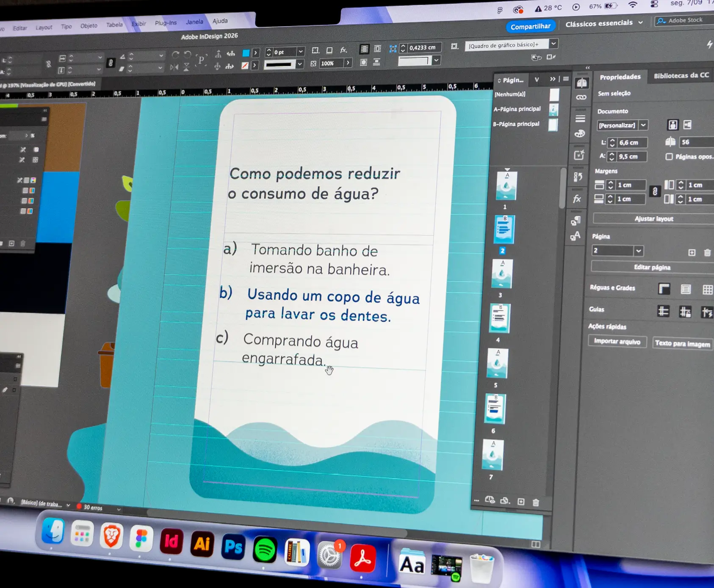Screen dimensions: 714x588
Task: Toggle the margins chain link constraint
Action: (x=655, y=192)
